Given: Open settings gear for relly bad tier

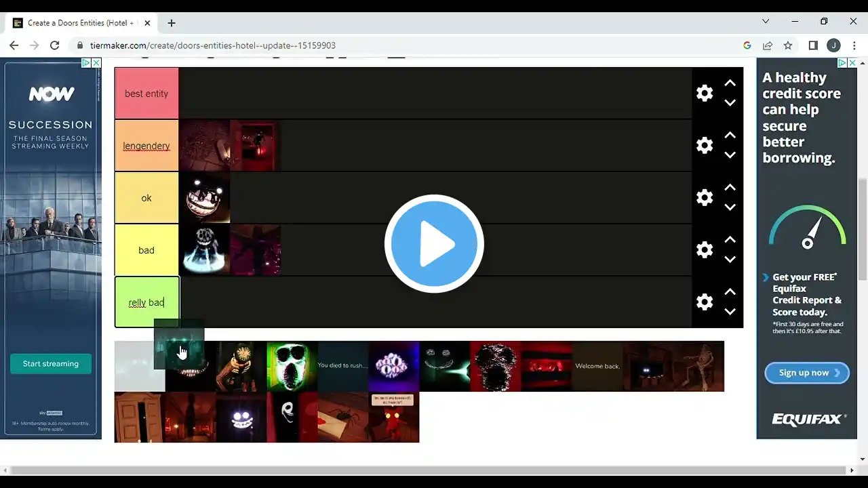Looking at the screenshot, I should point(705,302).
